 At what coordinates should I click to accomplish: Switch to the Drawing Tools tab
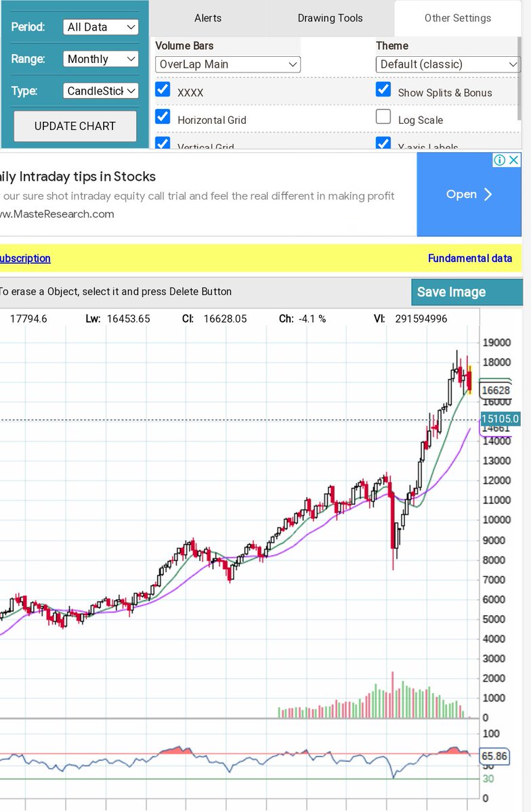click(331, 18)
